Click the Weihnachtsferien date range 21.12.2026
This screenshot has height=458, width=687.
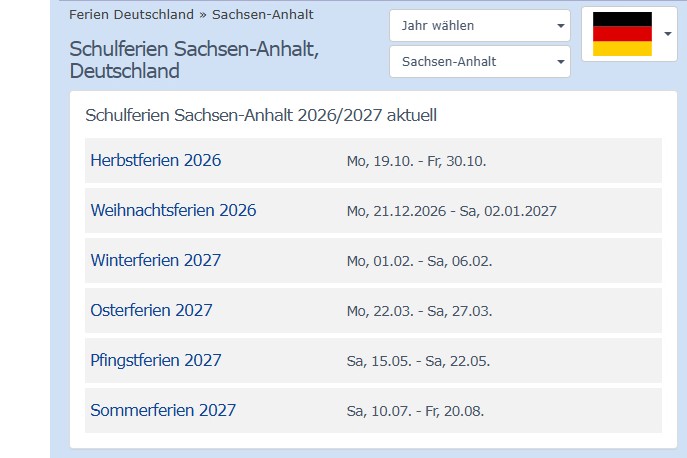tap(452, 211)
